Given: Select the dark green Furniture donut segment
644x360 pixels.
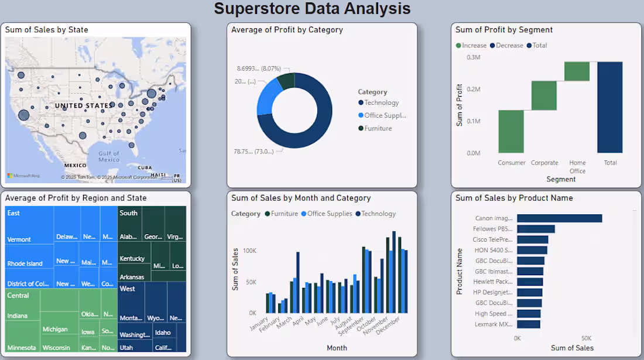Looking at the screenshot, I should pyautogui.click(x=287, y=80).
